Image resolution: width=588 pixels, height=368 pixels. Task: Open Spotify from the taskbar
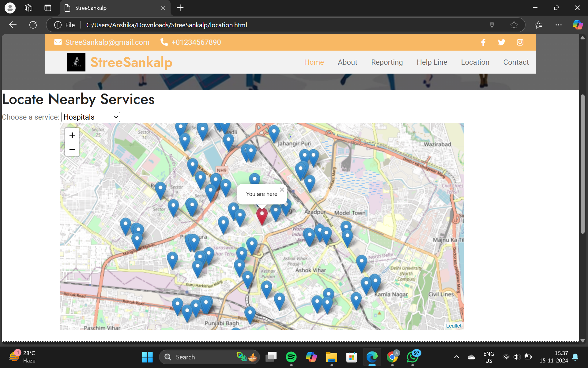[291, 357]
